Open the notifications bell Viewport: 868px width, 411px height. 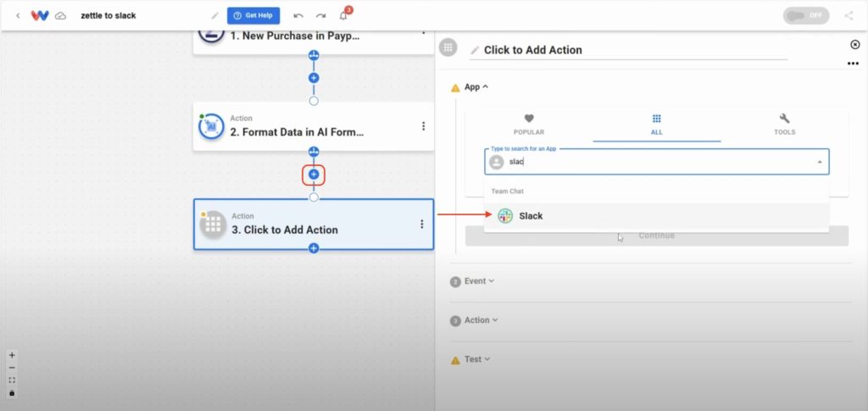click(343, 15)
